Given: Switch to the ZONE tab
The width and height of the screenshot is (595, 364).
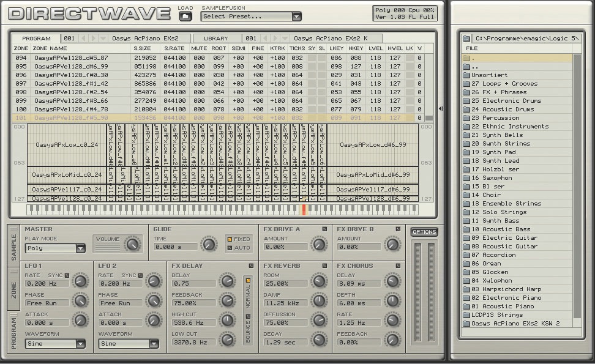Looking at the screenshot, I should tap(13, 289).
